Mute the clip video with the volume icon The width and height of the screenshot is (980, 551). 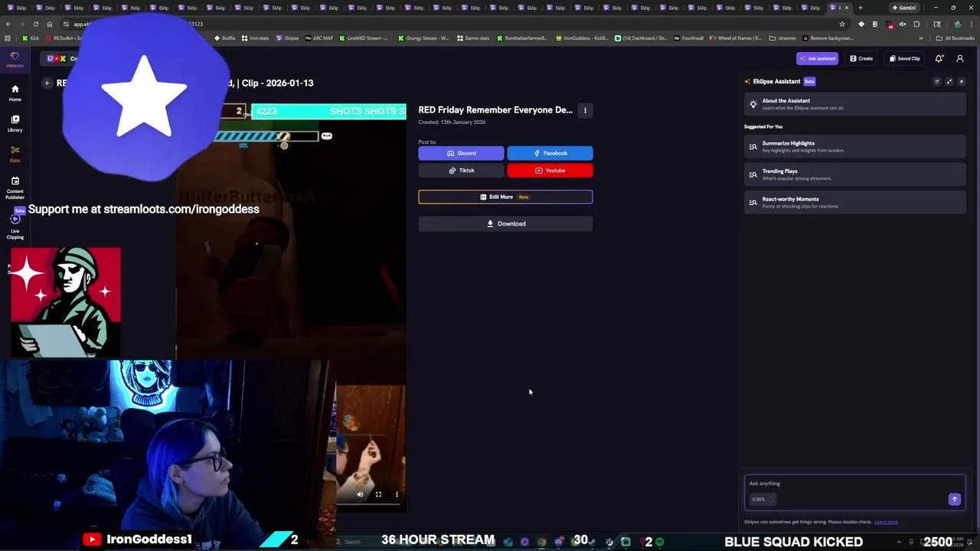tap(360, 494)
